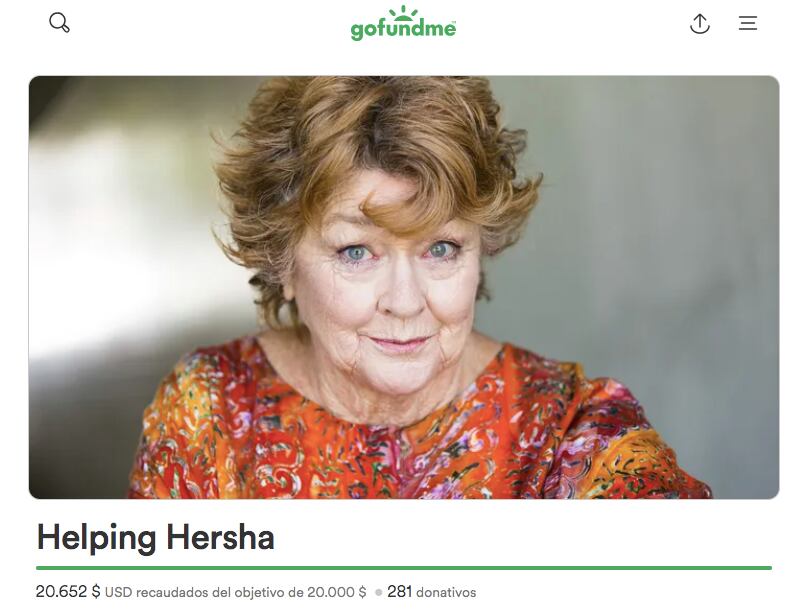Click the green fundraising progress bar
Image resolution: width=810 pixels, height=615 pixels.
[x=404, y=568]
